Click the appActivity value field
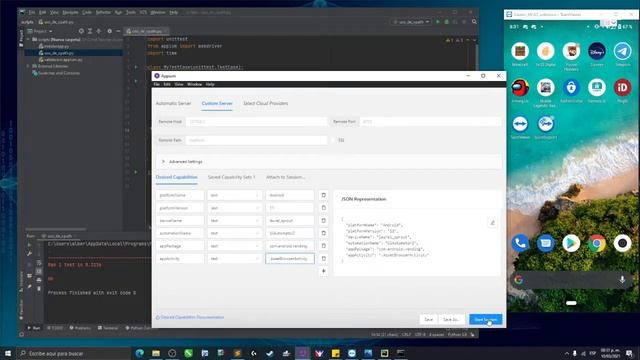The image size is (640, 360). [290, 258]
